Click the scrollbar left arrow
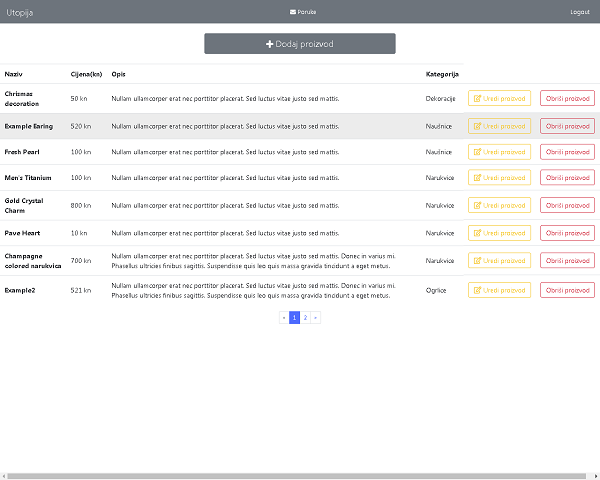This screenshot has height=480, width=600. (3, 476)
